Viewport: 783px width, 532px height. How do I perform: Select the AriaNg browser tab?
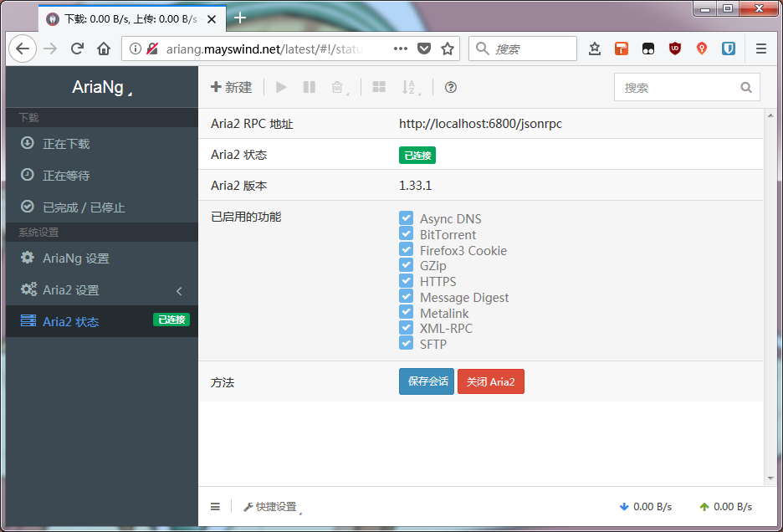(132, 19)
